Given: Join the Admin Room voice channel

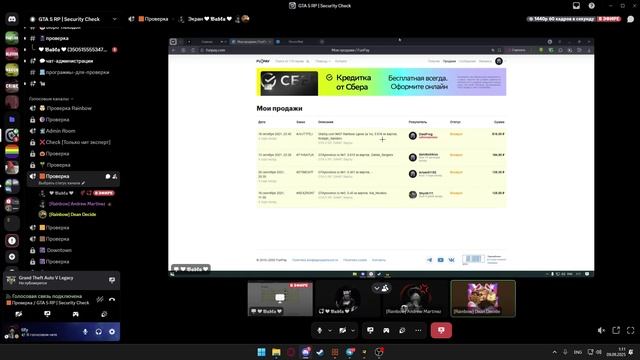Looking at the screenshot, I should (x=73, y=131).
